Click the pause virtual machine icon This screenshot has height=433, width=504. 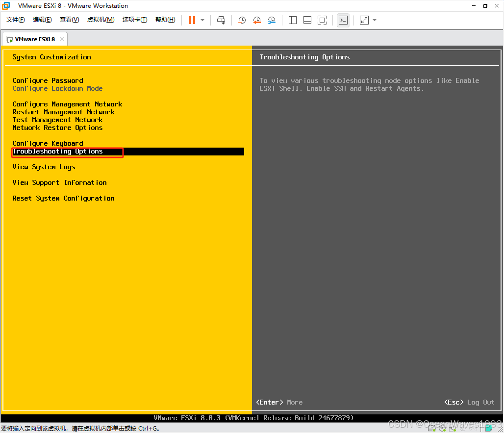(192, 20)
